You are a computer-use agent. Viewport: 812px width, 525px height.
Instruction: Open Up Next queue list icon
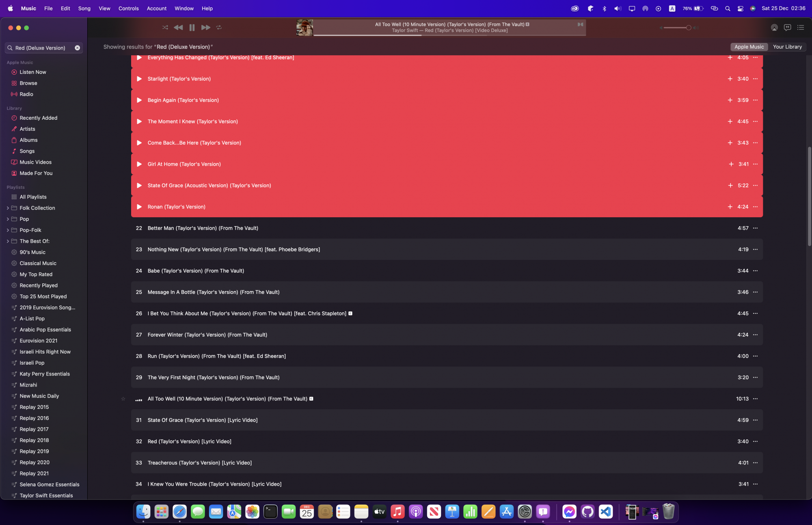[x=801, y=28]
